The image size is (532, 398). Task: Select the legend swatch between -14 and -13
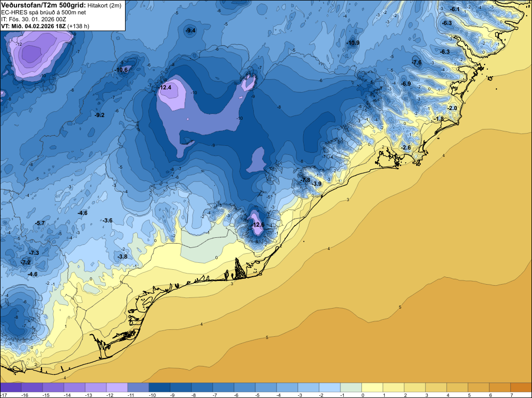(x=74, y=387)
